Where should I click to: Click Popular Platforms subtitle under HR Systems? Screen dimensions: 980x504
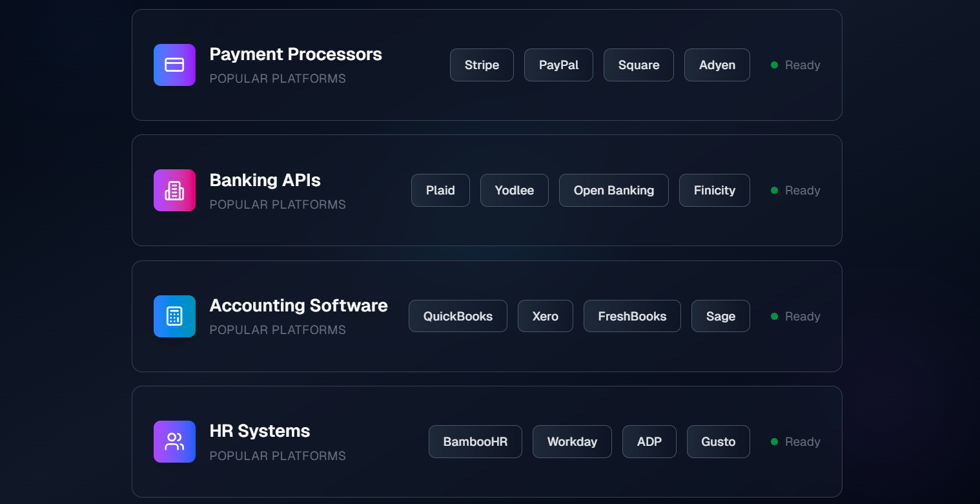[278, 456]
